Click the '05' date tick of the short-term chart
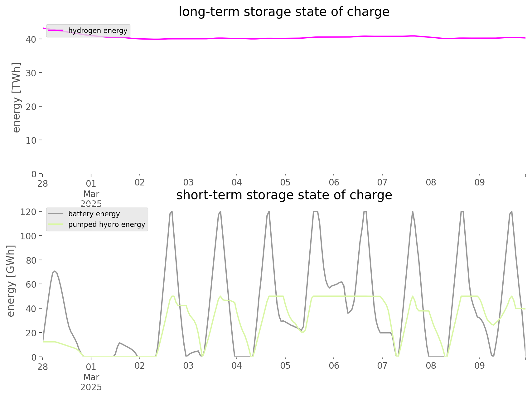 pos(285,366)
